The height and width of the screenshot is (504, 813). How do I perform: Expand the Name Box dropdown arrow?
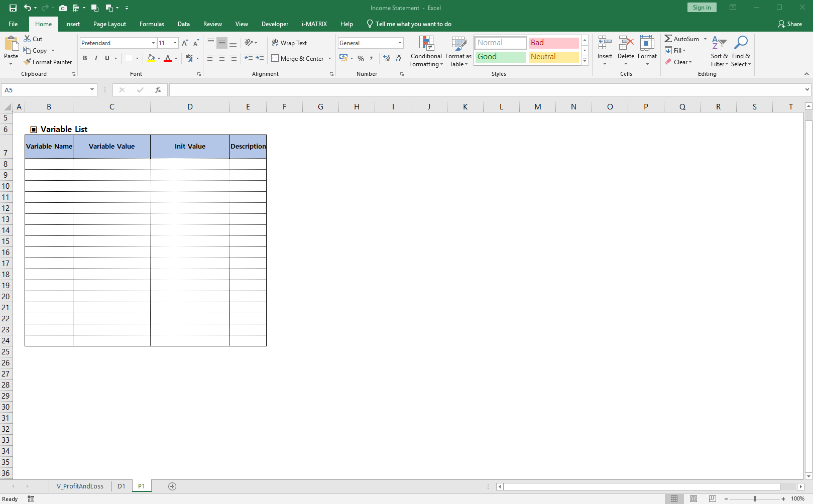[x=92, y=90]
